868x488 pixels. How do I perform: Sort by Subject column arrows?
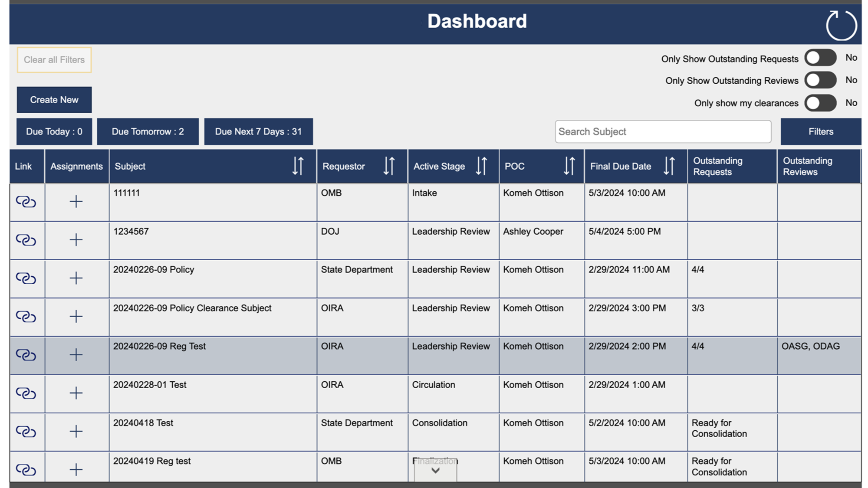point(298,166)
